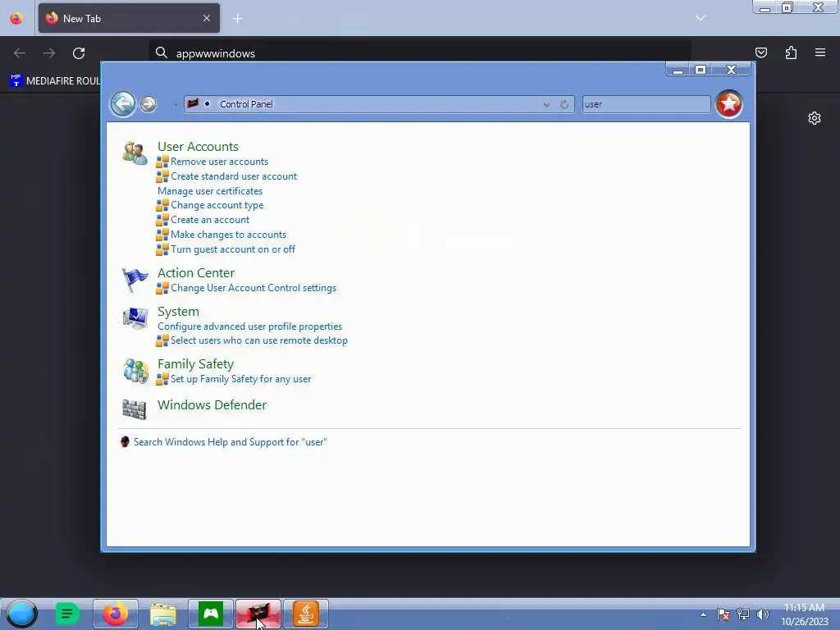This screenshot has height=630, width=840.
Task: Click the refresh icon in the Control Panel address bar
Action: point(564,104)
